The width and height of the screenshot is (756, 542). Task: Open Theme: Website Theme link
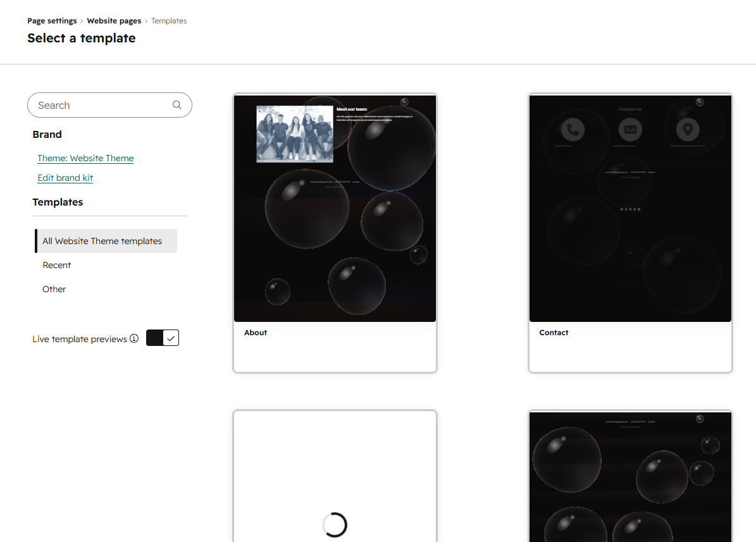(85, 158)
